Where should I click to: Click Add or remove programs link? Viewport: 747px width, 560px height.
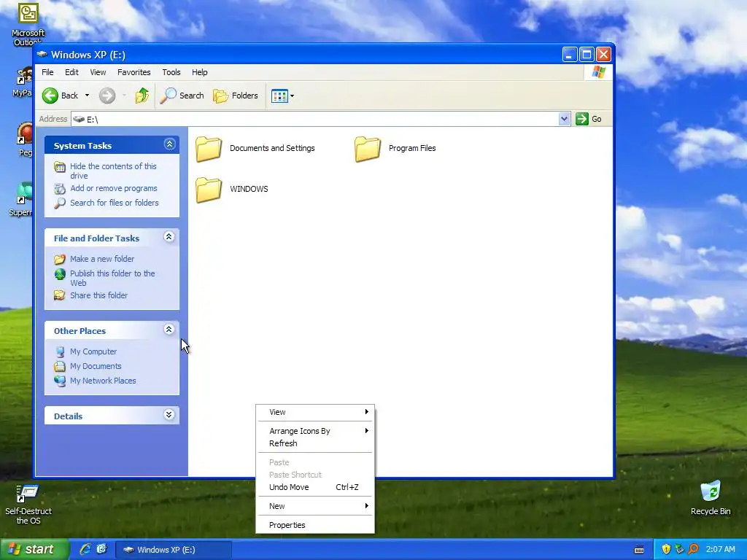114,188
